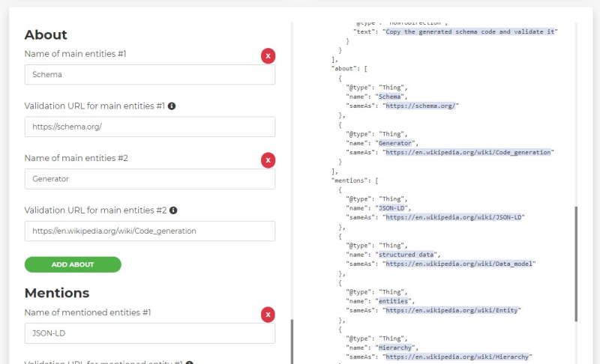Focus the mentioned entities #1 field containing JSON-LD
This screenshot has width=600, height=364.
(x=149, y=333)
